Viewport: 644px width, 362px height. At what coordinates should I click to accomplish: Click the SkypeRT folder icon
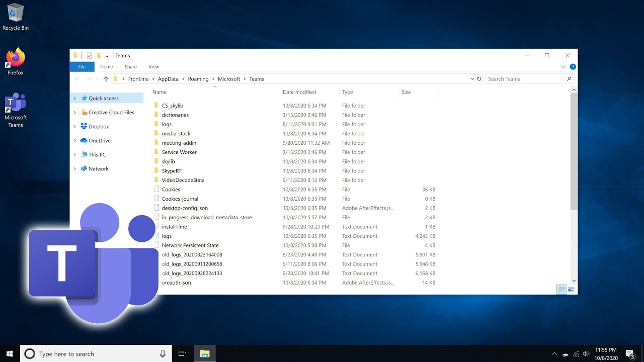pyautogui.click(x=156, y=171)
